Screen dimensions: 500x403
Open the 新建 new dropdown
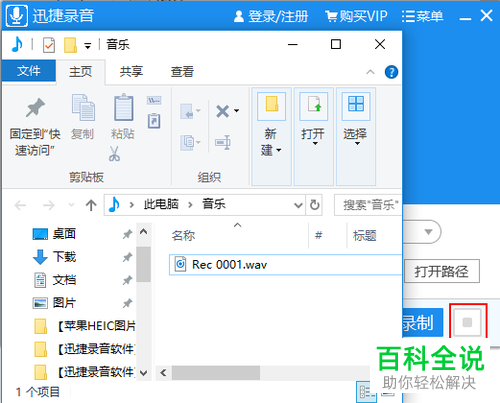(x=271, y=137)
